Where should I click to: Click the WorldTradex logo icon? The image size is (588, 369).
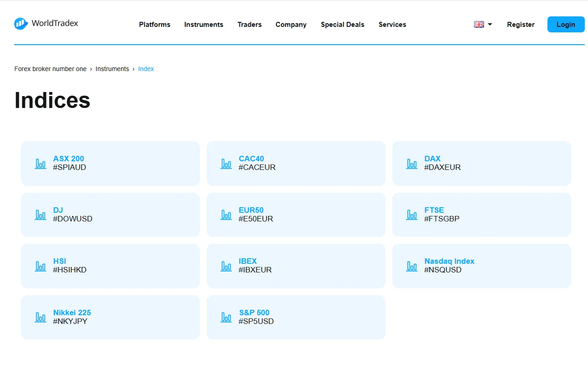21,24
